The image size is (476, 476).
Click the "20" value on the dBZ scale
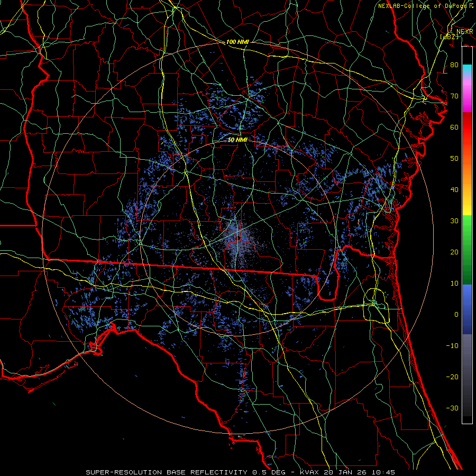click(454, 252)
